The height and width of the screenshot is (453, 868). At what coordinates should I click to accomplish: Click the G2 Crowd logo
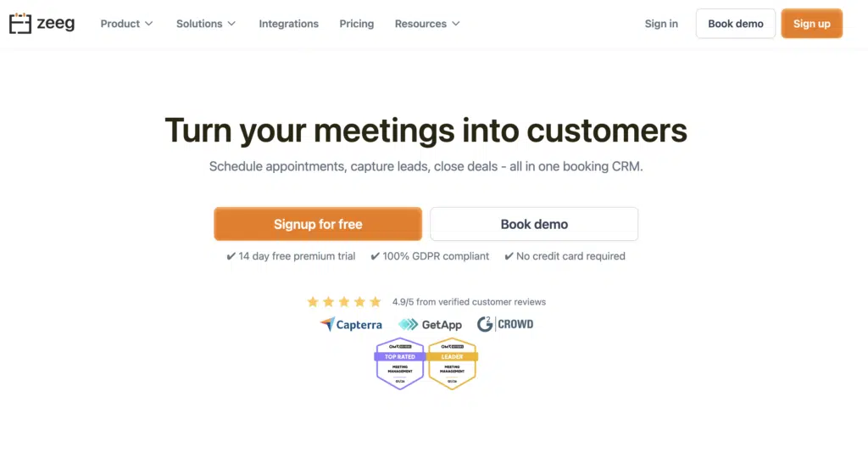(x=505, y=324)
